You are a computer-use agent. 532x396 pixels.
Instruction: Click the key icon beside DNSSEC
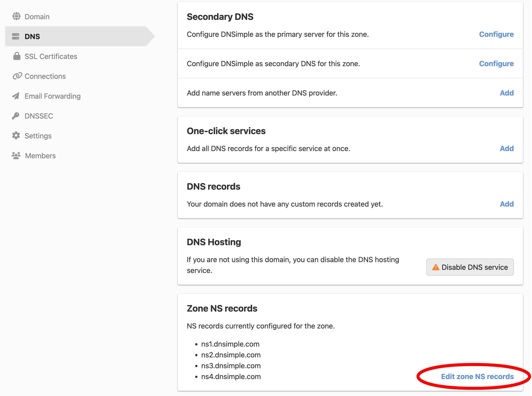[x=16, y=116]
